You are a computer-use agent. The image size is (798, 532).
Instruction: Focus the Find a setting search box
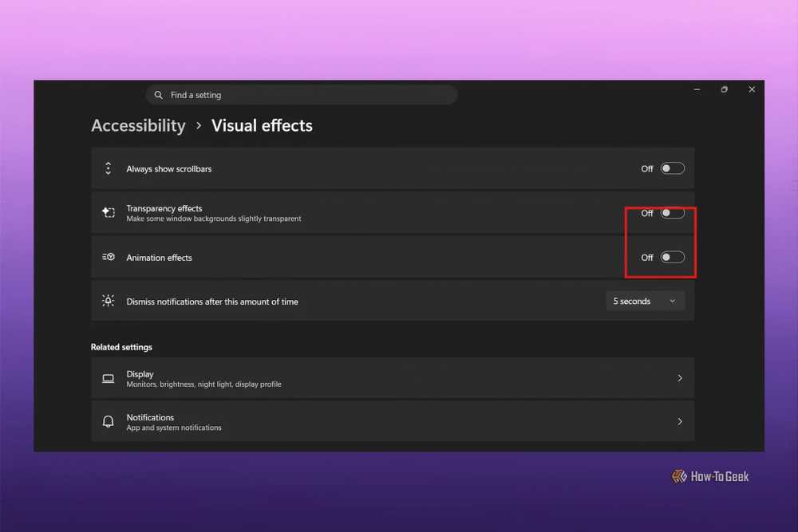point(302,95)
